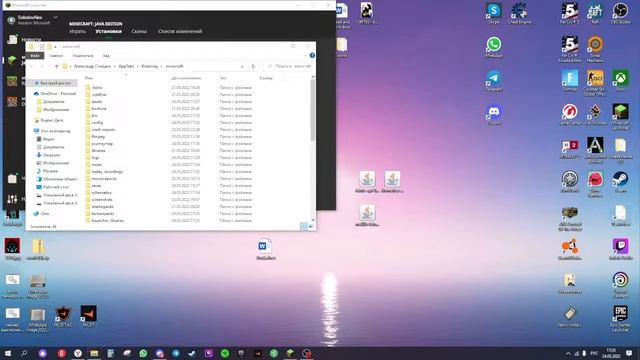Open the Skype desktop shortcut
The image size is (640, 360).
point(493,13)
